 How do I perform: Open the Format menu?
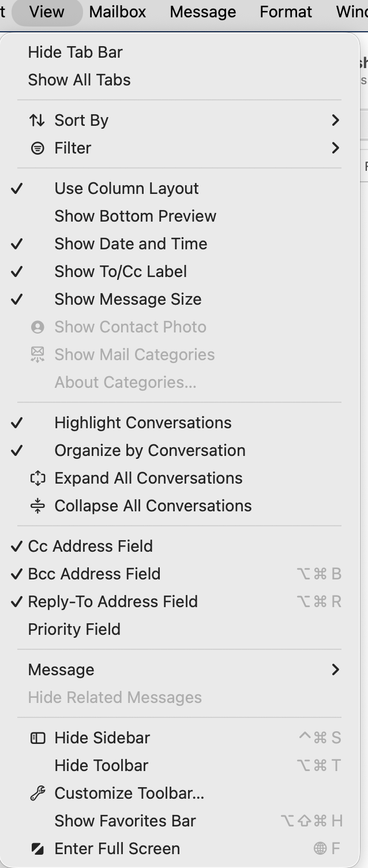pyautogui.click(x=286, y=12)
